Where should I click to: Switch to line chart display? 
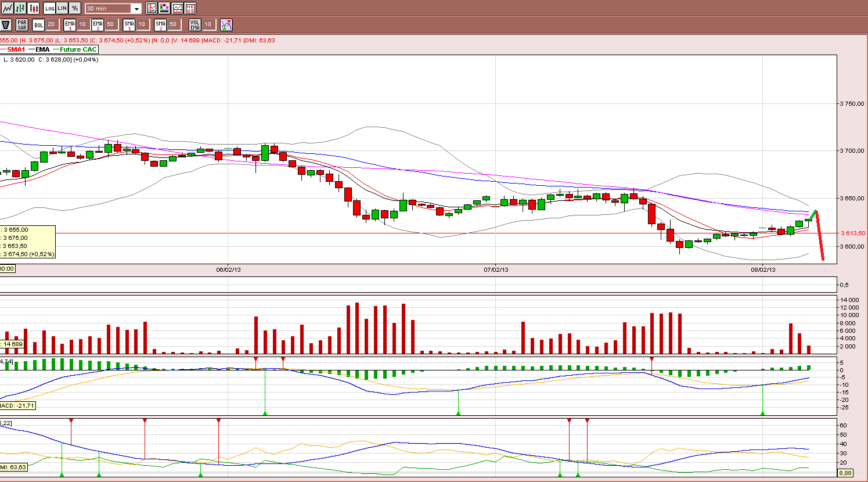8,8
